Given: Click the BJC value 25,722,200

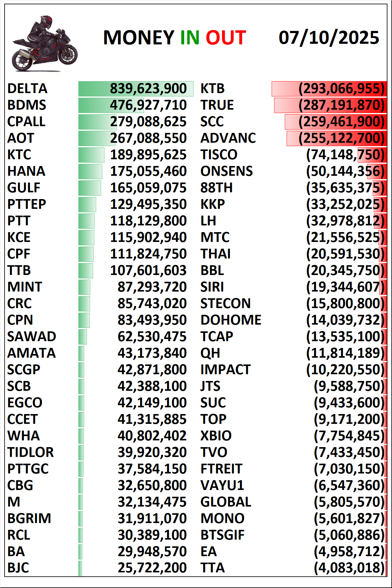Looking at the screenshot, I should [x=152, y=568].
